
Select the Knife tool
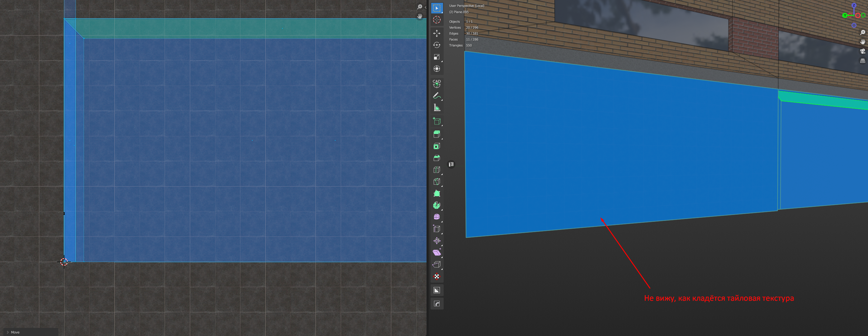click(x=437, y=182)
